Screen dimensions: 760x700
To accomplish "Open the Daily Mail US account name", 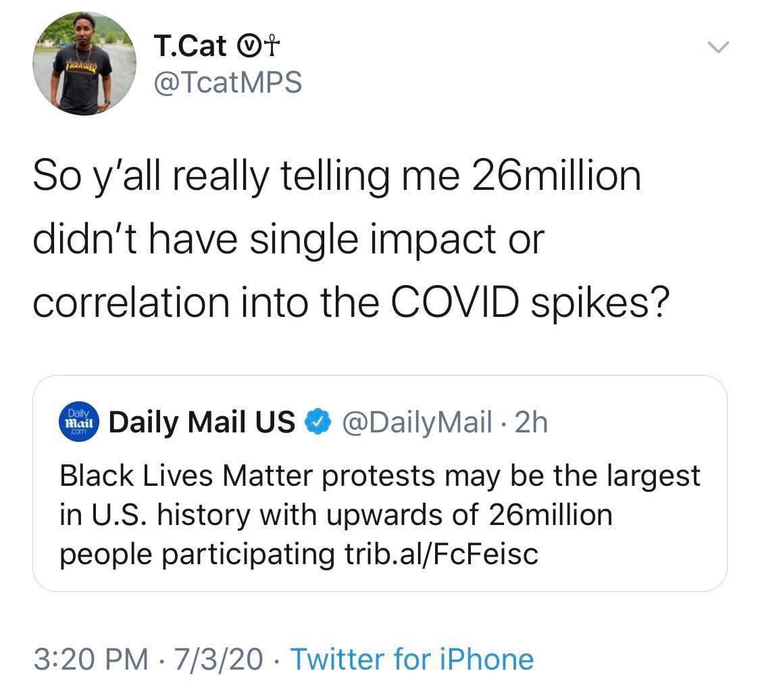I will pyautogui.click(x=202, y=423).
